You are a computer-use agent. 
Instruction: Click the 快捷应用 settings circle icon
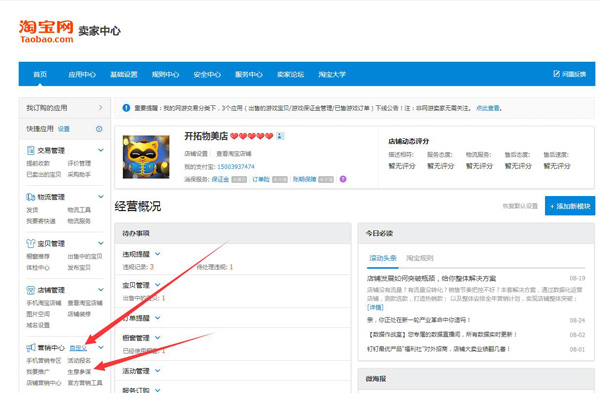tap(99, 129)
